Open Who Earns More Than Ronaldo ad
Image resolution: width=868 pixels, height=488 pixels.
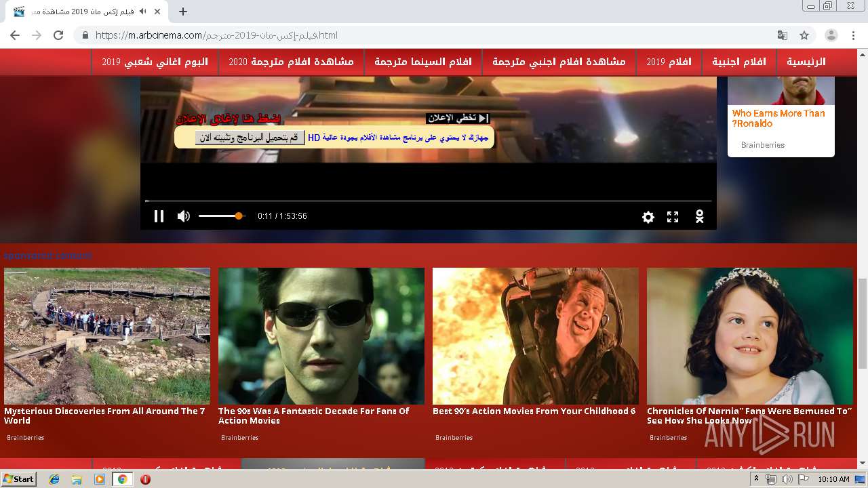coord(778,119)
